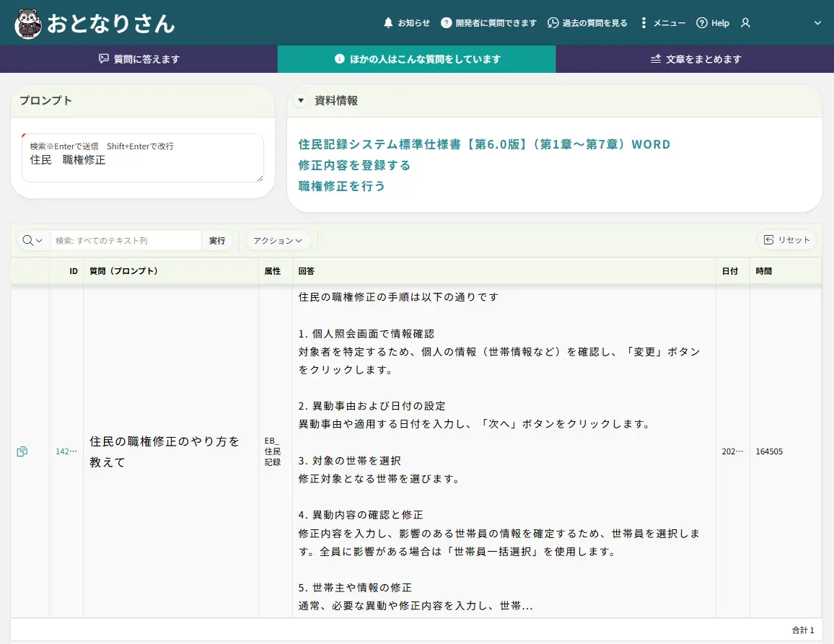Open the 修正内容を登録する link

pos(354,165)
